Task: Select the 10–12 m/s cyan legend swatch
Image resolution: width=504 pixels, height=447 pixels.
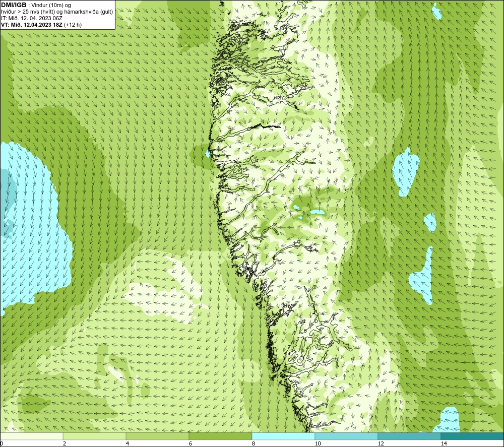Action: (x=347, y=436)
